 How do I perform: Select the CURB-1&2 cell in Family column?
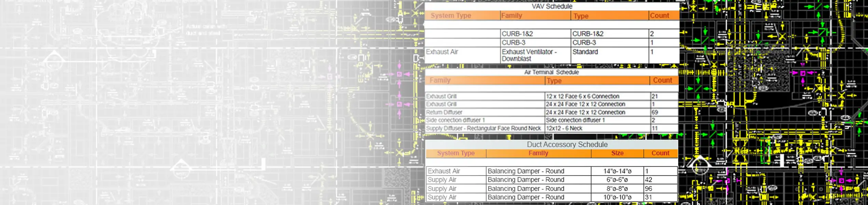pyautogui.click(x=517, y=34)
